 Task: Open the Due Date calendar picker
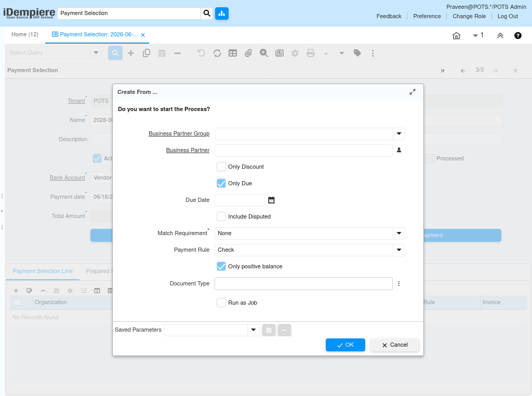[x=271, y=200]
